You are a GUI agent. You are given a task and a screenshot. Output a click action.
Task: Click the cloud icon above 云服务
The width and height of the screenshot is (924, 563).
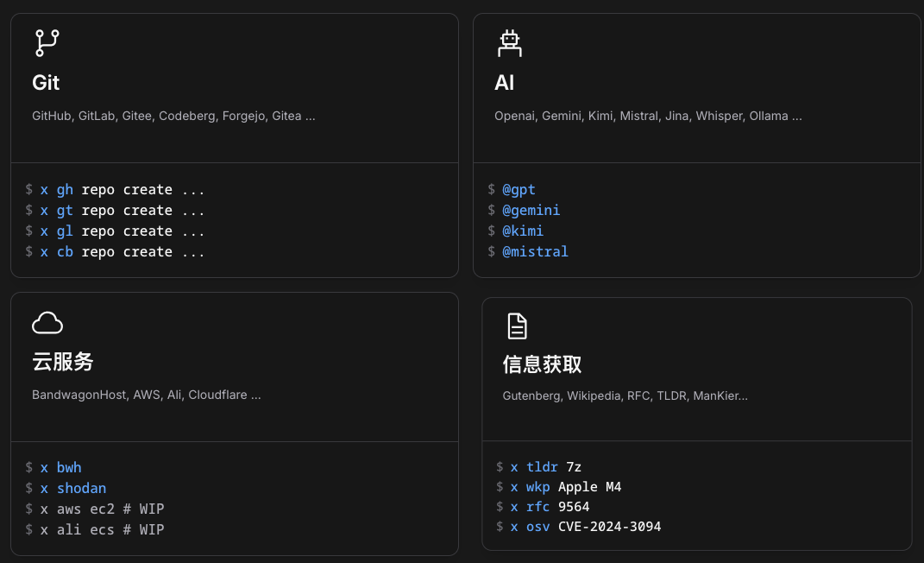click(47, 322)
